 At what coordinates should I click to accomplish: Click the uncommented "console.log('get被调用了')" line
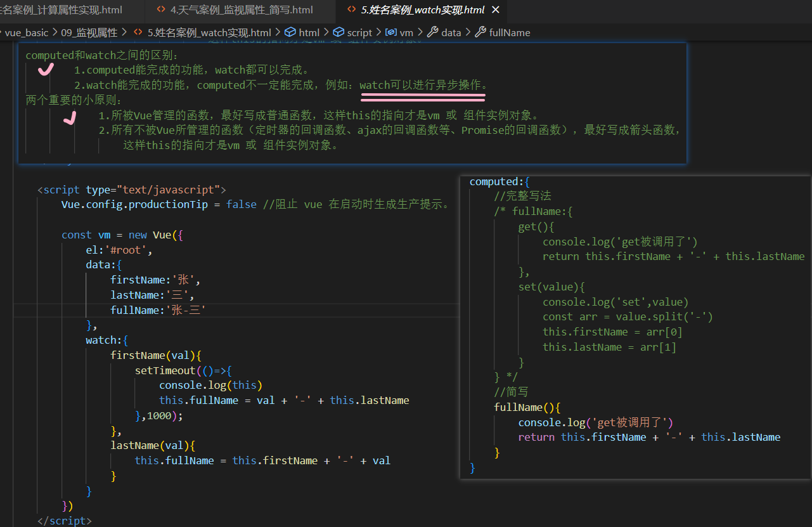pyautogui.click(x=595, y=422)
